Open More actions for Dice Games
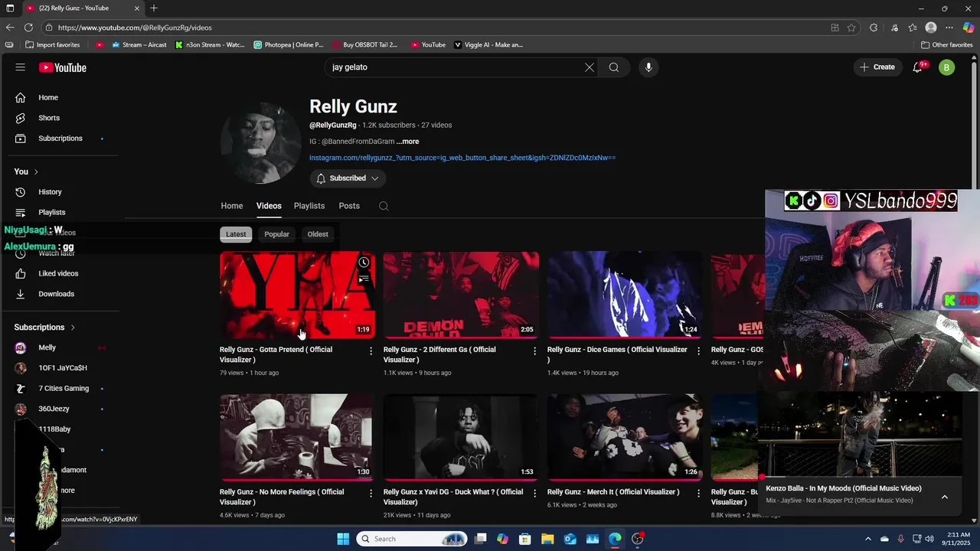 (x=698, y=351)
